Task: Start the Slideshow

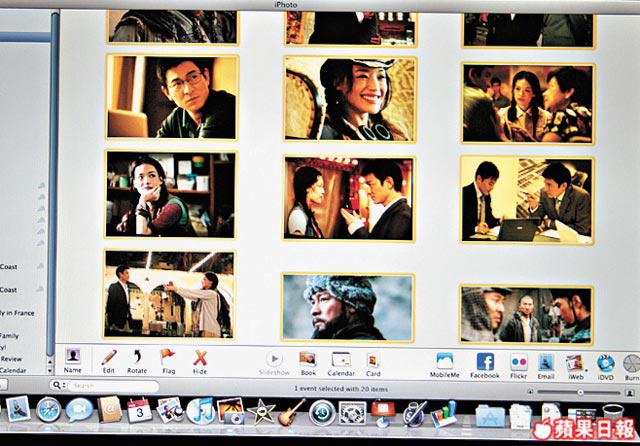Action: click(274, 363)
